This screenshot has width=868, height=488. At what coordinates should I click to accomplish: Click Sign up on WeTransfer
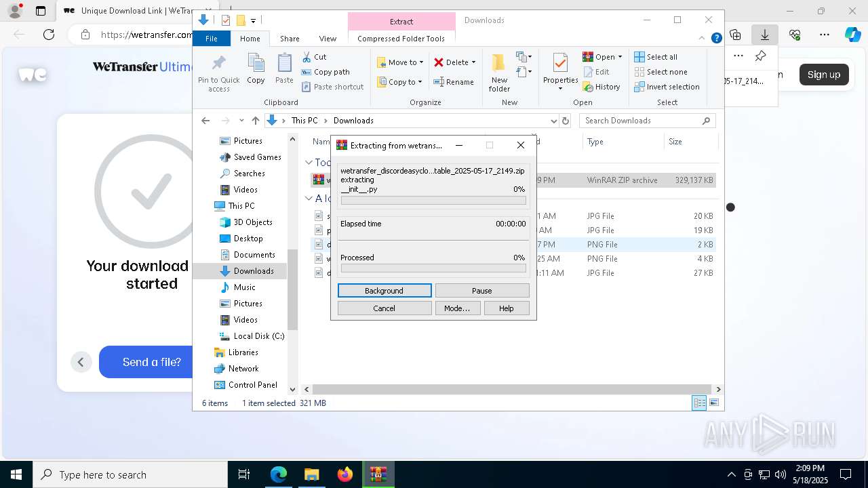[x=823, y=75]
